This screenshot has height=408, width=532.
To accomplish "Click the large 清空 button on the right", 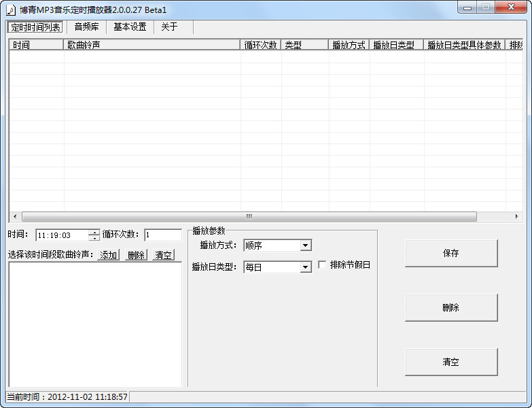I will pos(451,362).
